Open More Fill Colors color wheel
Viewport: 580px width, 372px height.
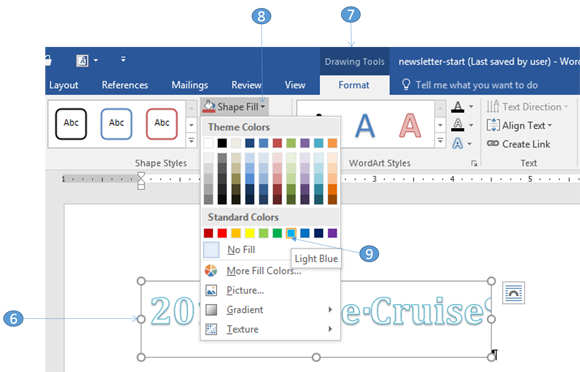211,270
